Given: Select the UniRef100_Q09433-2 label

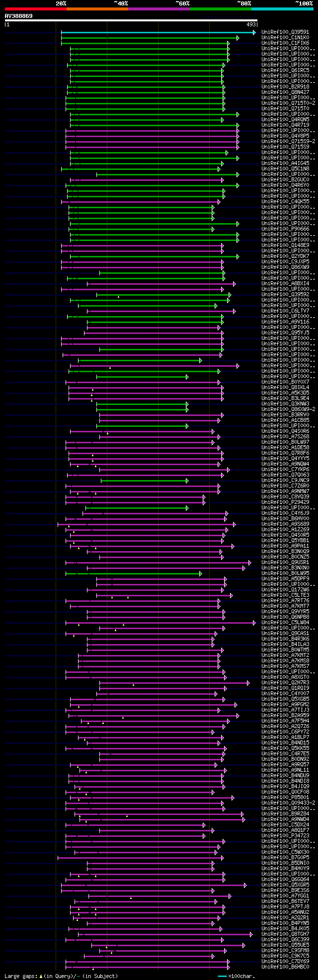Looking at the screenshot, I should 288,803.
